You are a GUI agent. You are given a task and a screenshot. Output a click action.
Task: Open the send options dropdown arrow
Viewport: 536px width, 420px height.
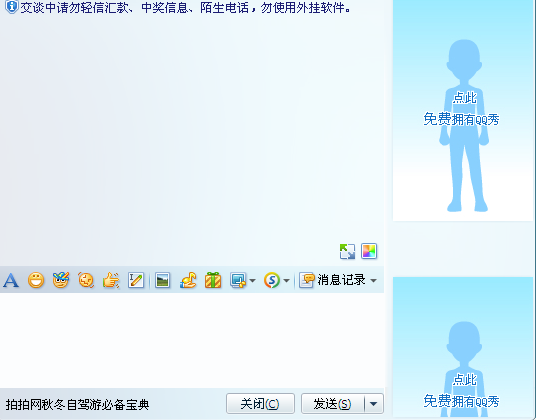click(374, 404)
